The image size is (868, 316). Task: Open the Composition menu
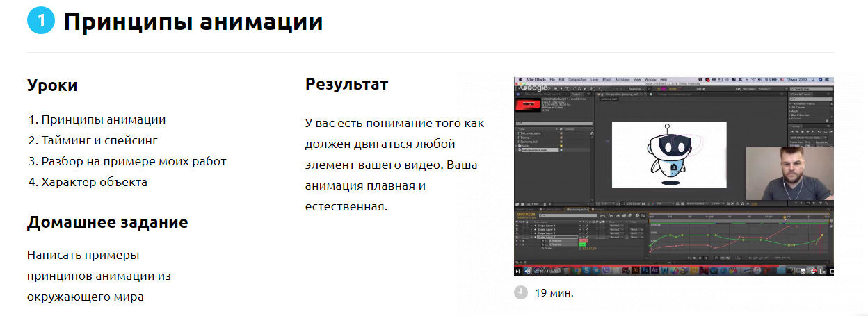[577, 80]
